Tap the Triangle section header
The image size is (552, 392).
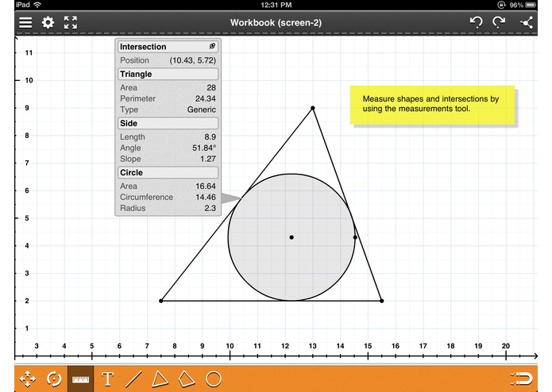click(x=168, y=74)
